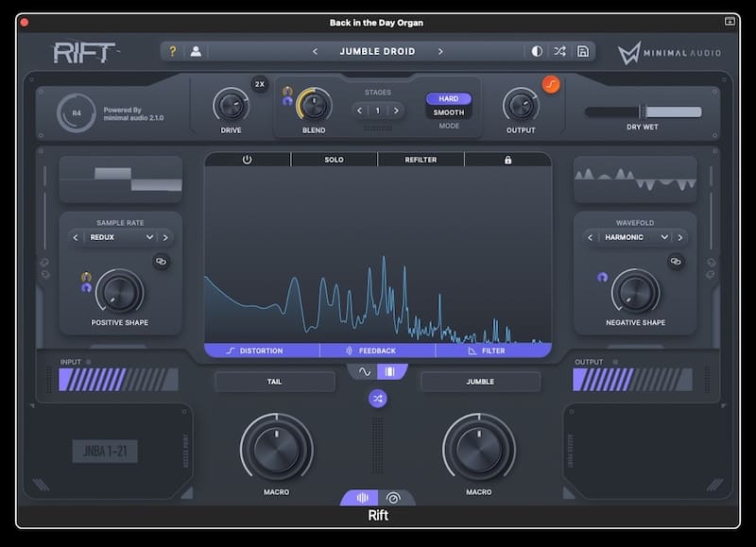Viewport: 756px width, 547px height.
Task: Click the INPUT level meter
Action: (119, 379)
